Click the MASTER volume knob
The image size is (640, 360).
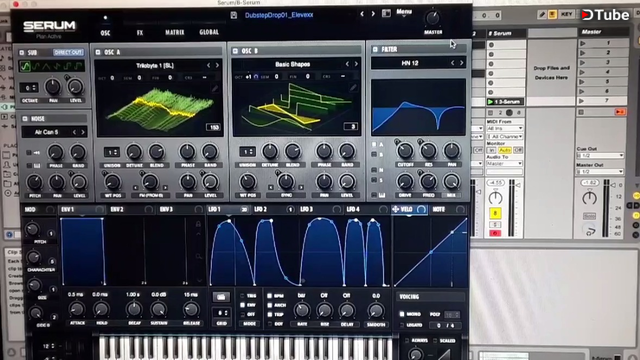click(x=433, y=18)
